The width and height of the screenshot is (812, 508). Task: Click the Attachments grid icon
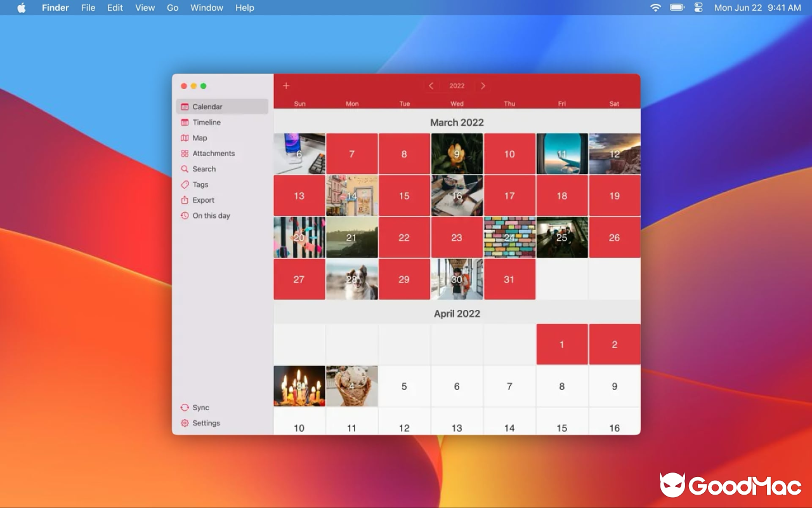185,153
